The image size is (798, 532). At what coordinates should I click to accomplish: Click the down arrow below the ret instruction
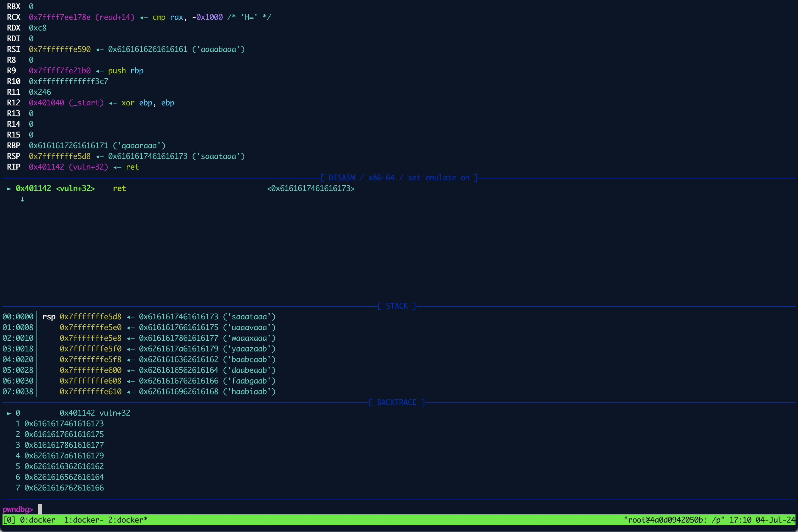(x=22, y=199)
